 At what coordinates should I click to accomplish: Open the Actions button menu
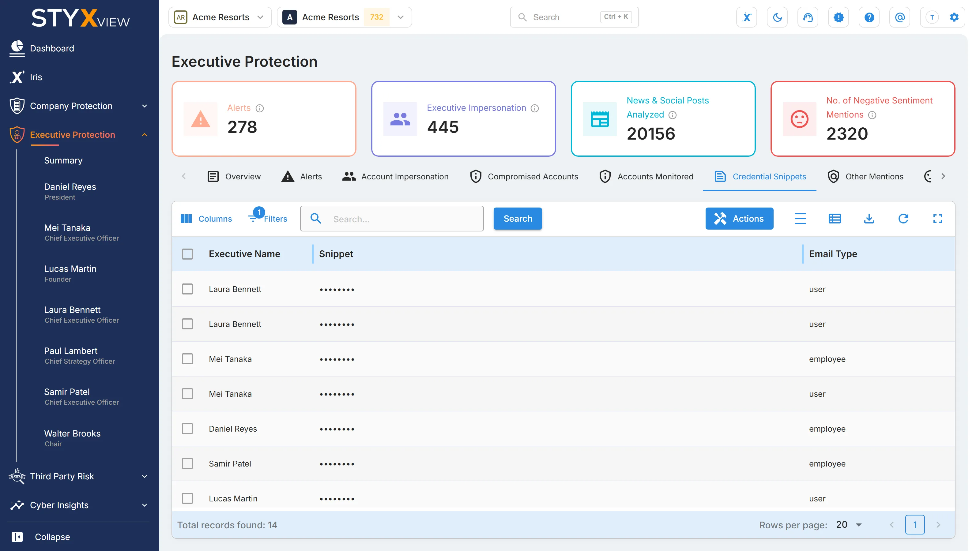739,219
